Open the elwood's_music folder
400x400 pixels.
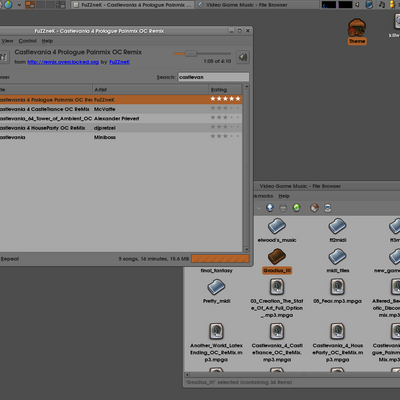[277, 226]
